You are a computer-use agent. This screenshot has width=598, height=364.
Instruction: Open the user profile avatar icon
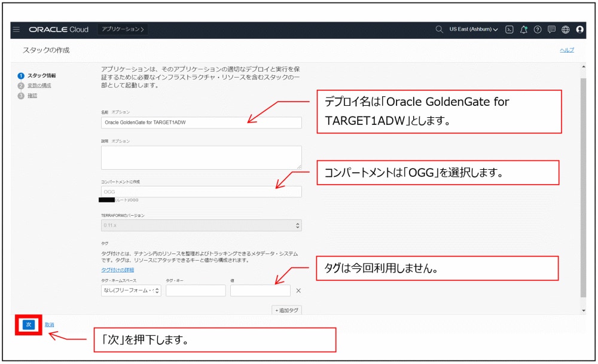tap(579, 29)
